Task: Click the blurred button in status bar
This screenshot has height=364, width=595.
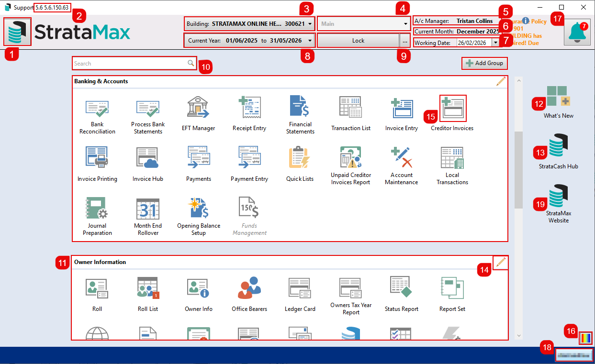Action: pyautogui.click(x=574, y=355)
